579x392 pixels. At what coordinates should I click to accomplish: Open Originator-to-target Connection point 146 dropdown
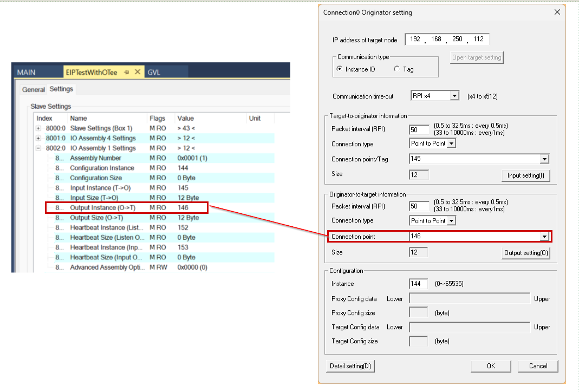point(544,237)
